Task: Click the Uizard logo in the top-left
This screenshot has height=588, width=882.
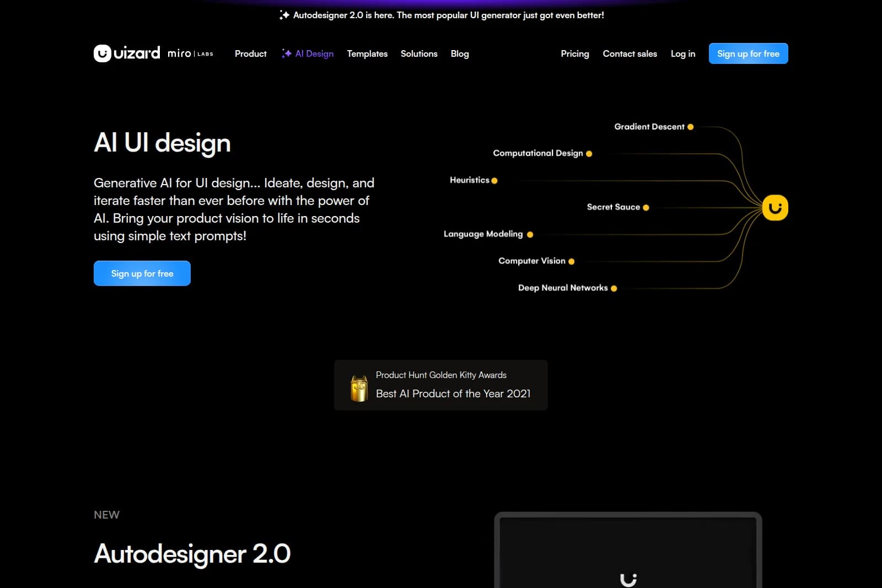Action: 126,53
